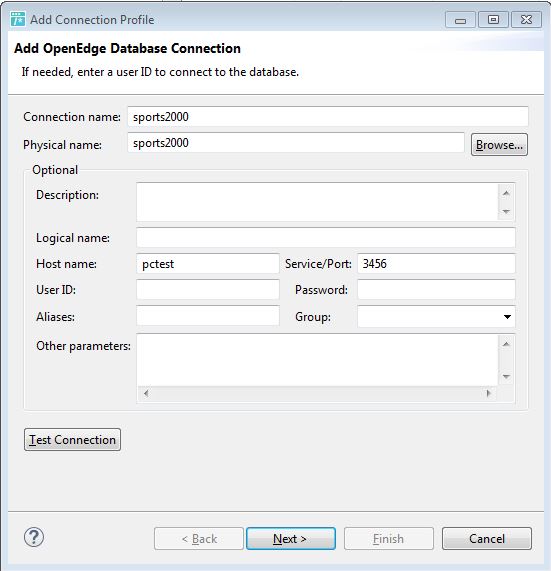
Task: Click the Test Connection button
Action: 72,440
